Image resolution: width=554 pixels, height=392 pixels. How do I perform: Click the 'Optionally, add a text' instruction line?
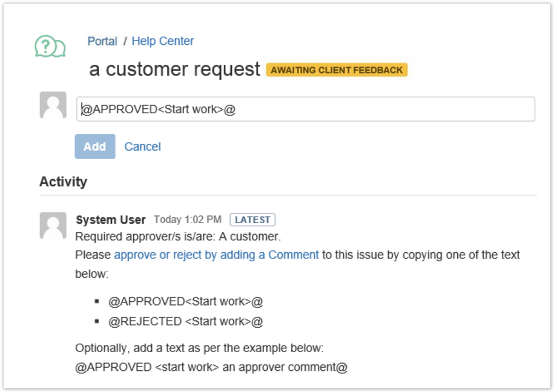point(199,348)
